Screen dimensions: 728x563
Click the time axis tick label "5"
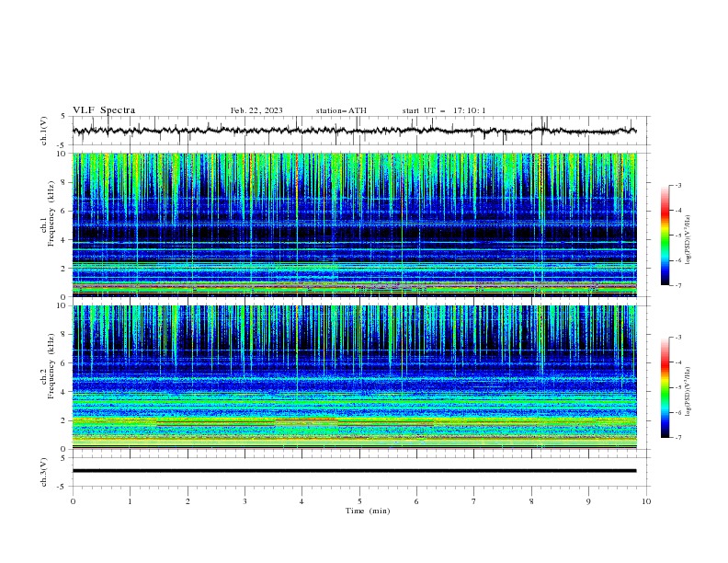359,501
